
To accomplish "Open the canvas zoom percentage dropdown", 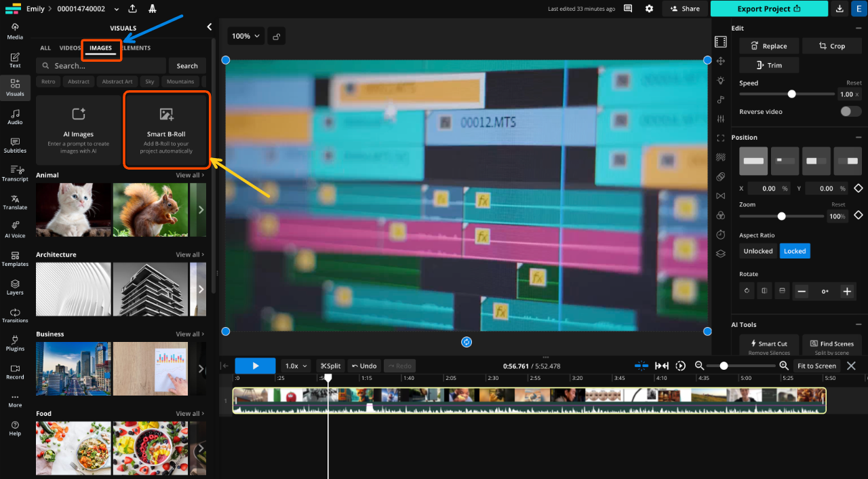I will click(x=245, y=35).
